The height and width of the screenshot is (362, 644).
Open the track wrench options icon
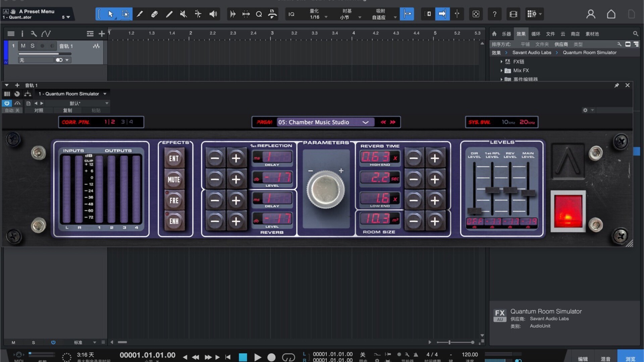(x=34, y=34)
